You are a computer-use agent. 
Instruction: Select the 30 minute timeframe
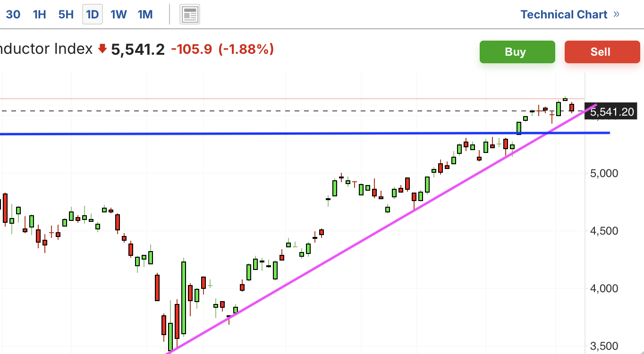pyautogui.click(x=13, y=15)
